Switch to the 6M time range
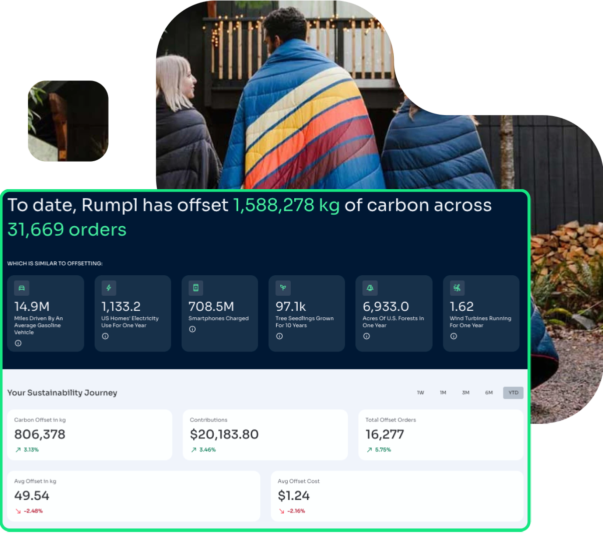 (x=489, y=393)
